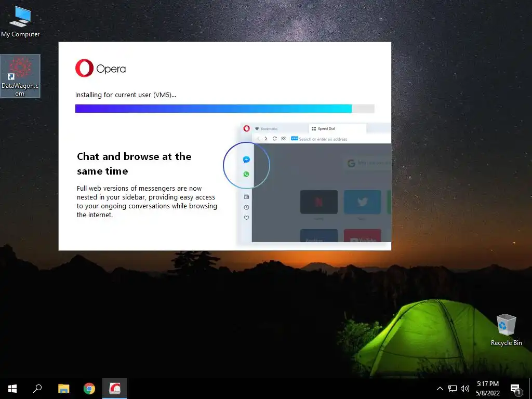
Task: Click the WhatsApp icon in the sidebar preview
Action: (246, 174)
